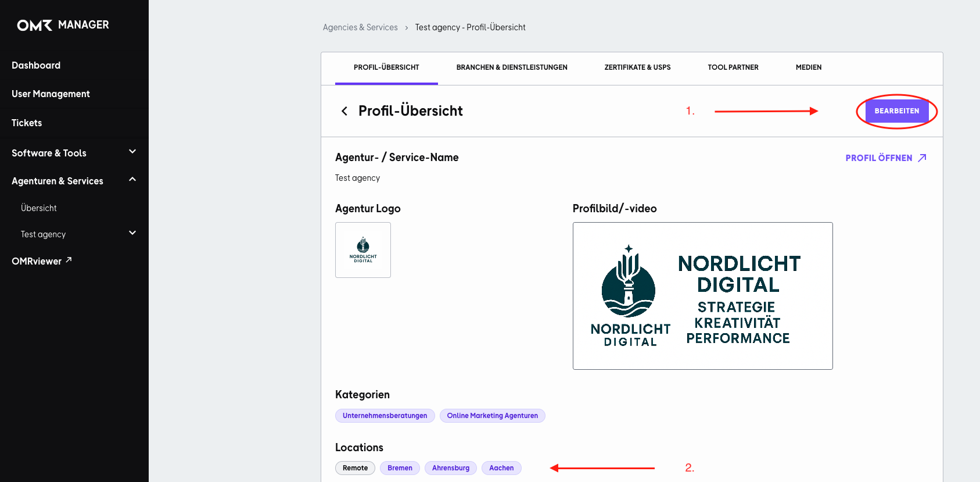Click the Profilbild/-video heading
The width and height of the screenshot is (980, 482).
pyautogui.click(x=615, y=209)
